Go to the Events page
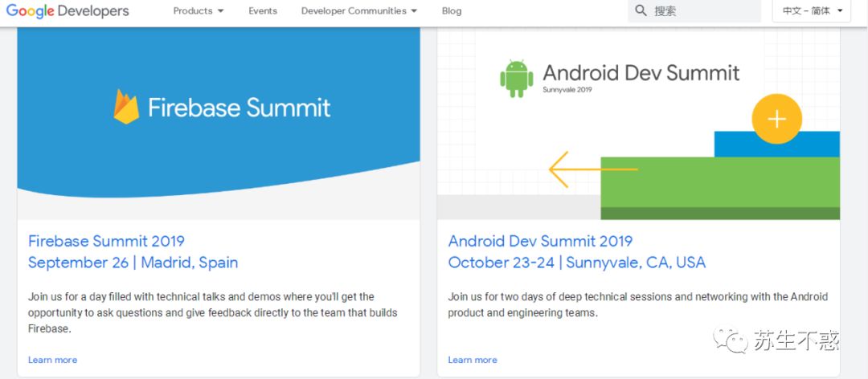 (262, 10)
